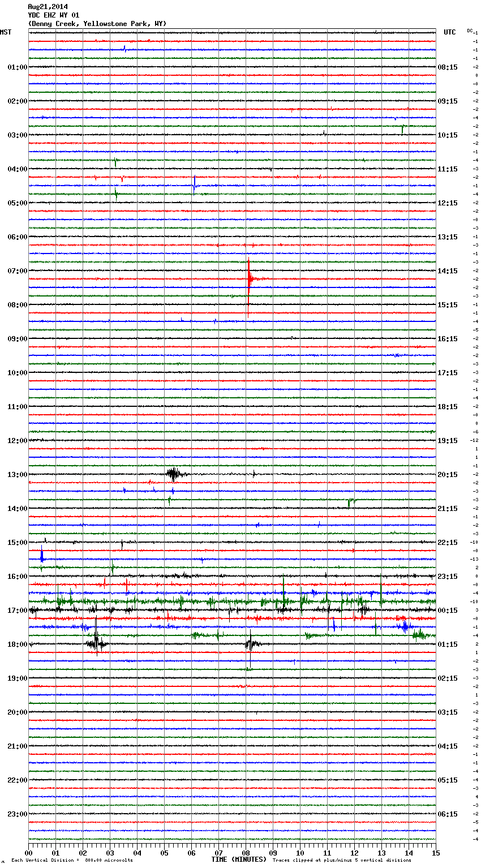
Task: Click the 17:15 UTC time label
Action: [x=448, y=373]
